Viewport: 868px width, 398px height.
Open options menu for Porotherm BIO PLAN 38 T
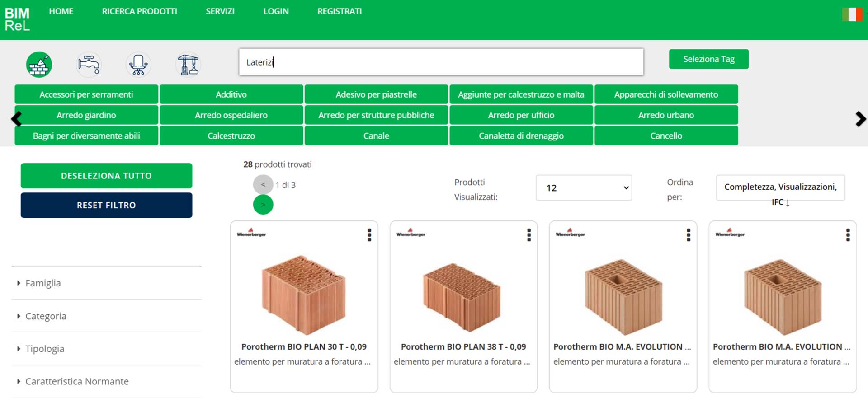pyautogui.click(x=529, y=235)
